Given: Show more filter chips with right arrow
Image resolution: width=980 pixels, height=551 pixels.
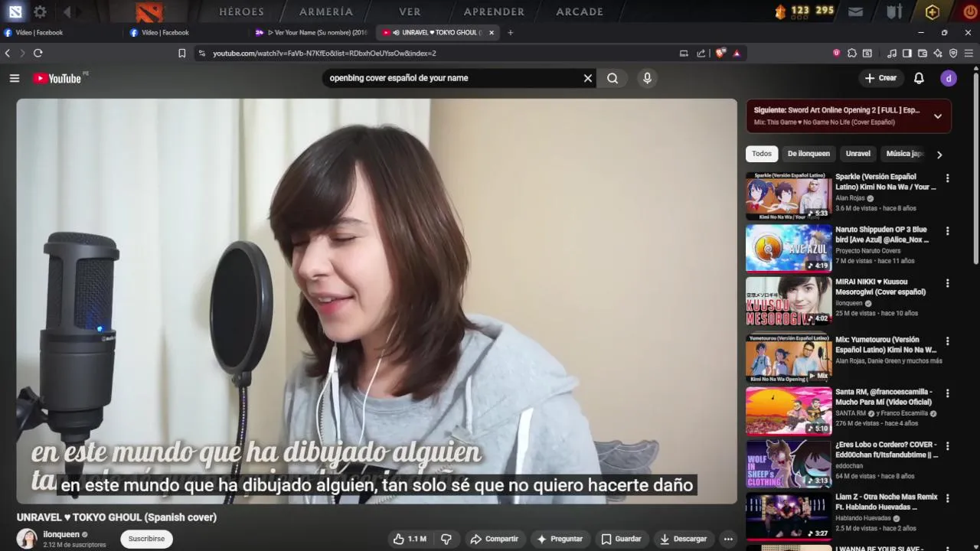Looking at the screenshot, I should [x=939, y=155].
